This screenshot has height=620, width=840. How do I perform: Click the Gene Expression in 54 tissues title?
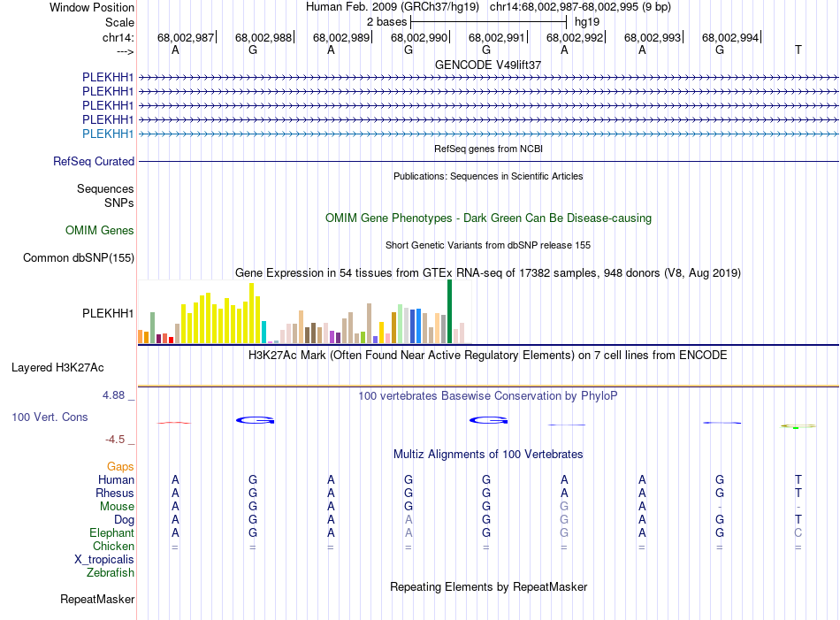(x=488, y=273)
